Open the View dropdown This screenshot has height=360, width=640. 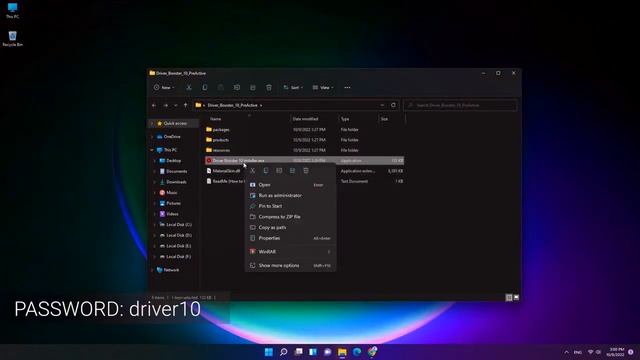click(323, 87)
